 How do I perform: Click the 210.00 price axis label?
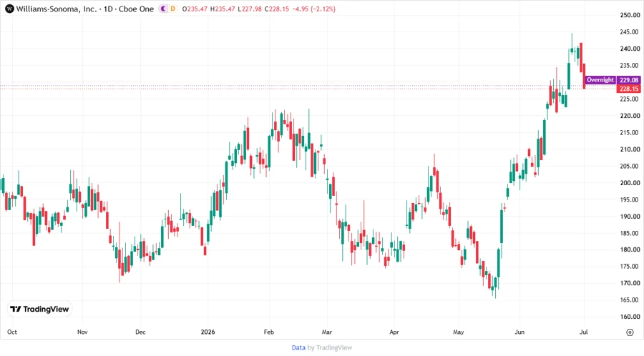point(630,149)
